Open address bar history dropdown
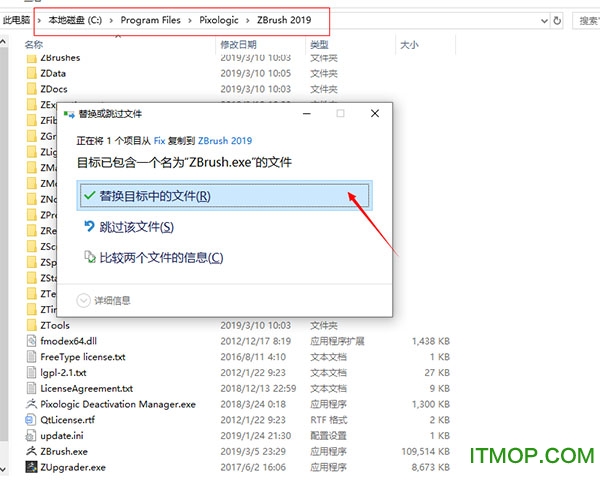This screenshot has width=600, height=481. [544, 21]
